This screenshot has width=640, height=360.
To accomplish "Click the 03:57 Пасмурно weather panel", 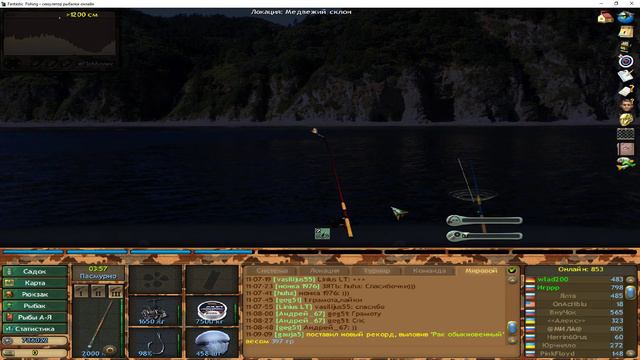I will pos(98,273).
